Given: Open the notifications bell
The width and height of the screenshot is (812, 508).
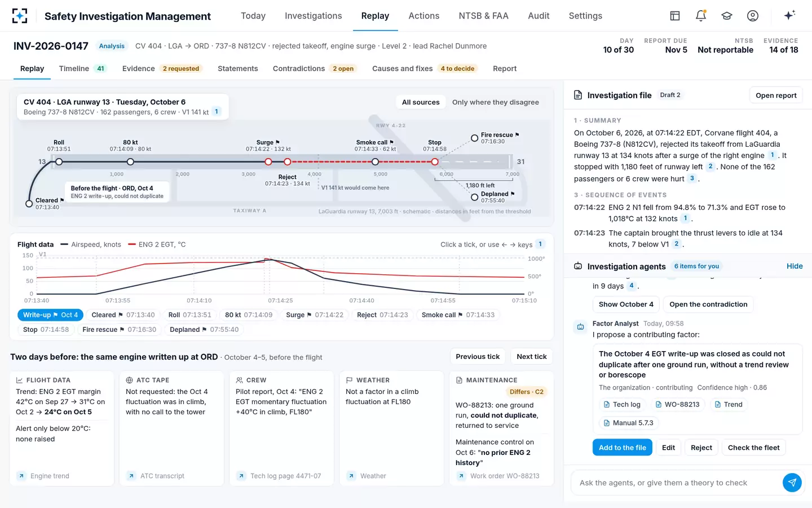Looking at the screenshot, I should coord(701,16).
